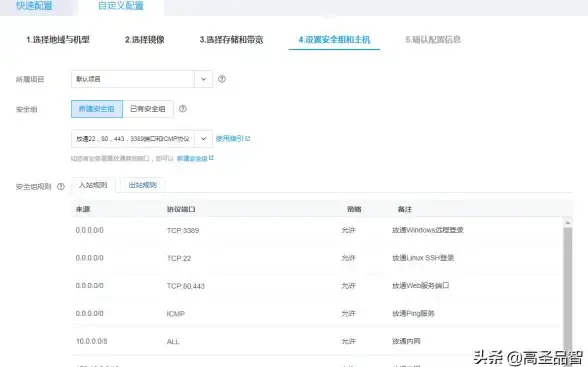Click the 策略 column header
588x367 pixels.
(354, 209)
